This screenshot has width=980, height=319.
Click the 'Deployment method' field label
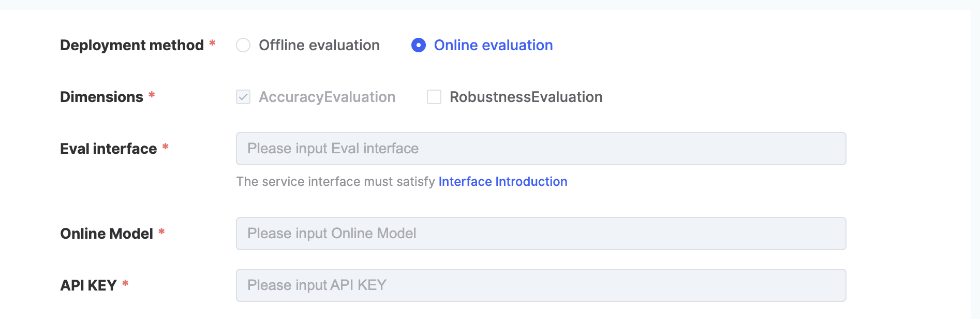click(x=132, y=46)
